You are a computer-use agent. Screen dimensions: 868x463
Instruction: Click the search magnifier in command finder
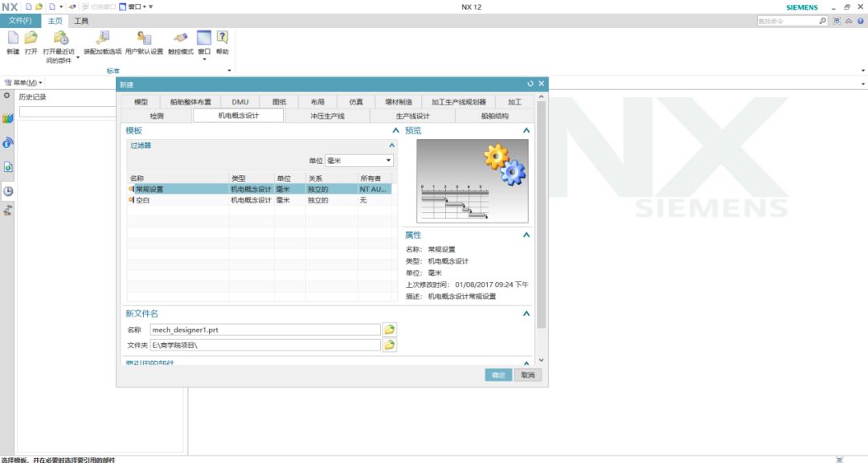pos(823,21)
